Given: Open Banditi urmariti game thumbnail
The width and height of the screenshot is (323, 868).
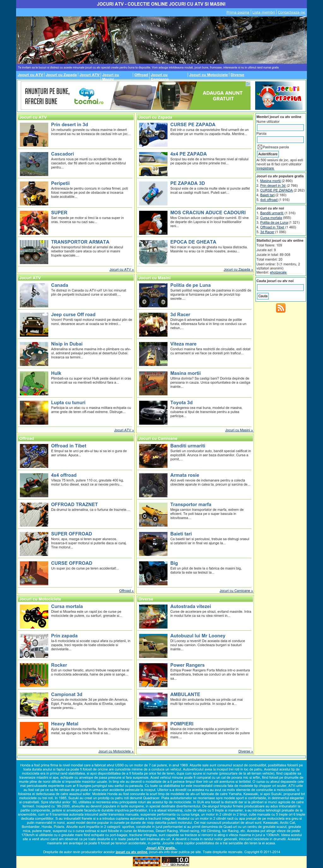Looking at the screenshot, I should pos(153,456).
